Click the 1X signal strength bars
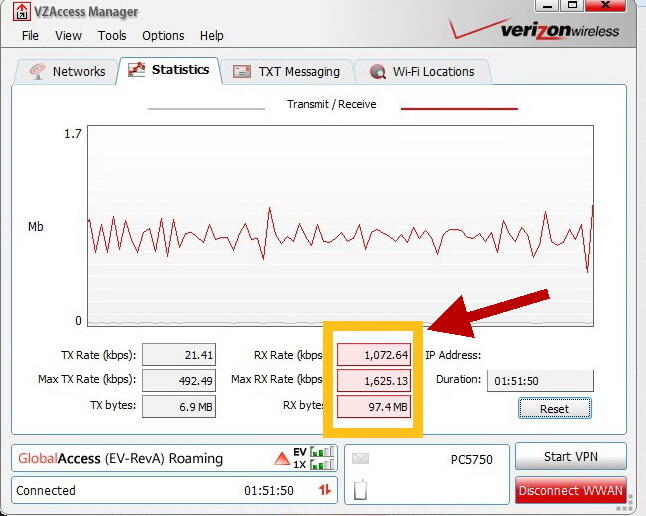Screen dimensions: 646x516 click(322, 464)
